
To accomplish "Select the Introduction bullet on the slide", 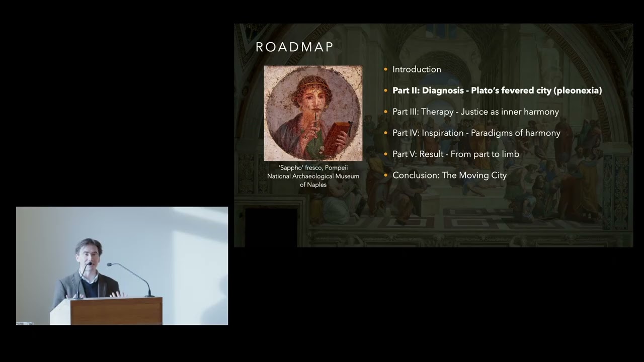I will pyautogui.click(x=417, y=69).
